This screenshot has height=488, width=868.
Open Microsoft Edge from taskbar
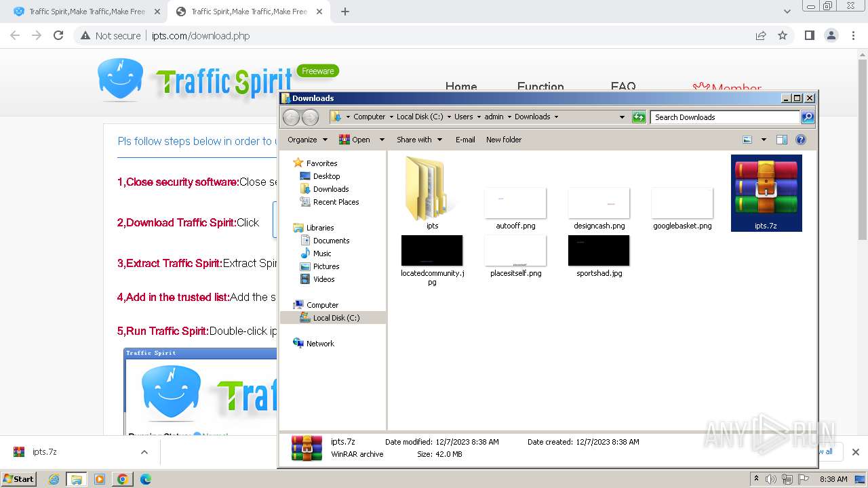pyautogui.click(x=145, y=479)
